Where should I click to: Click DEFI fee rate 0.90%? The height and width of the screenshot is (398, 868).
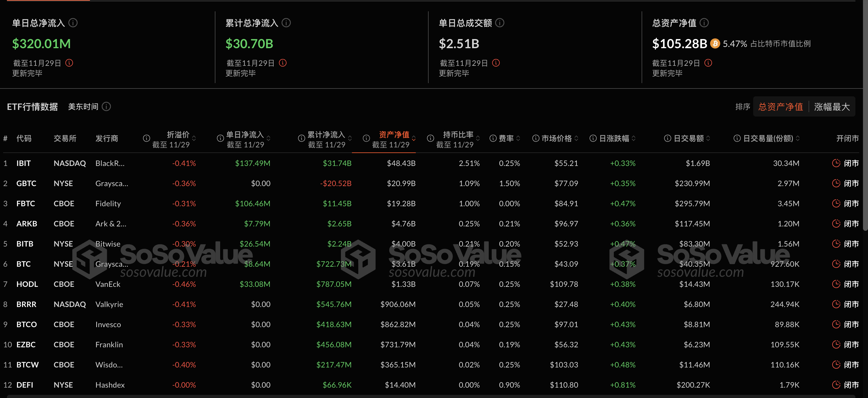point(509,385)
